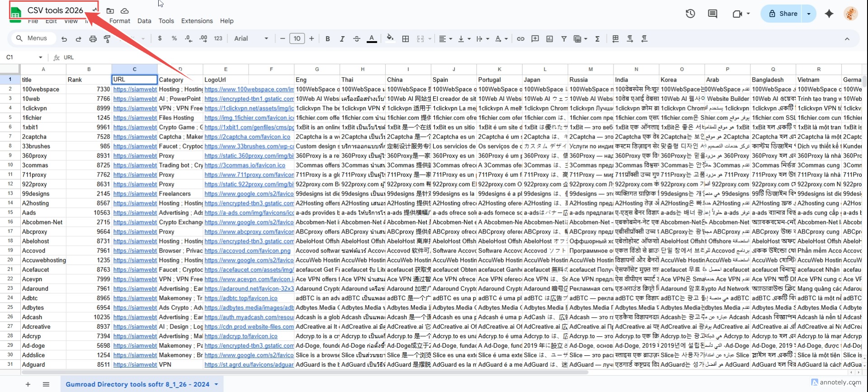
Task: Format selection as currency
Action: tap(160, 38)
